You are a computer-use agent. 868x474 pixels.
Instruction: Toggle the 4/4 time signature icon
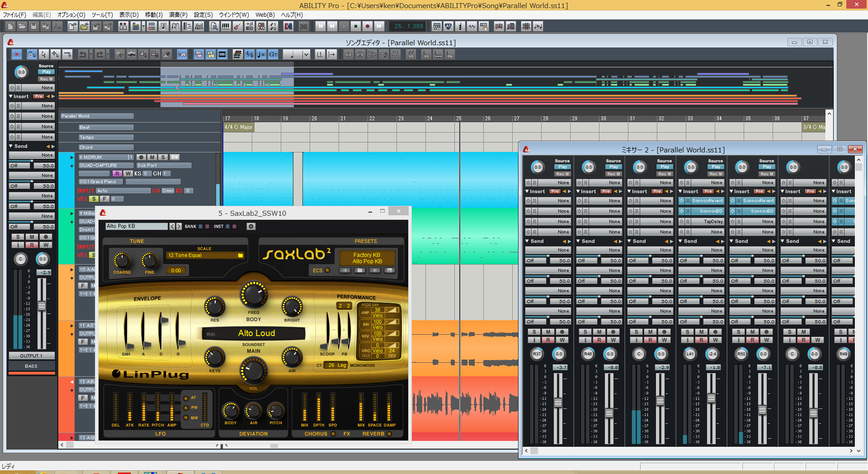point(250,54)
